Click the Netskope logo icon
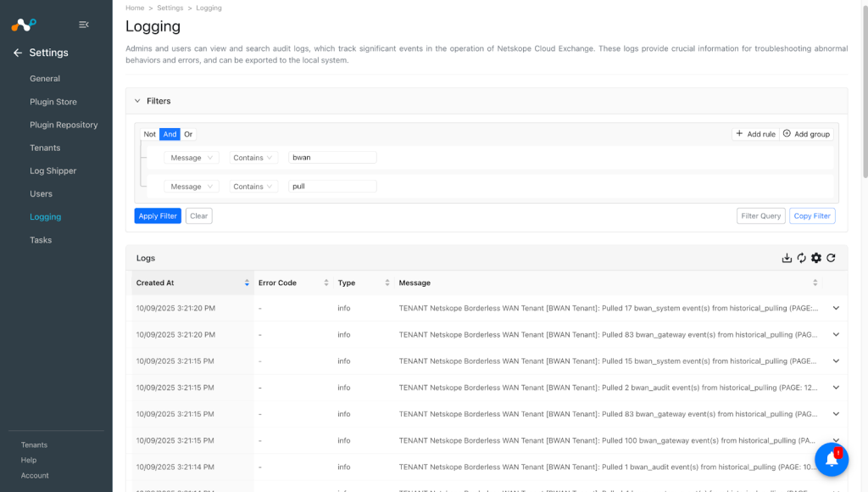The width and height of the screenshot is (868, 492). pos(24,25)
